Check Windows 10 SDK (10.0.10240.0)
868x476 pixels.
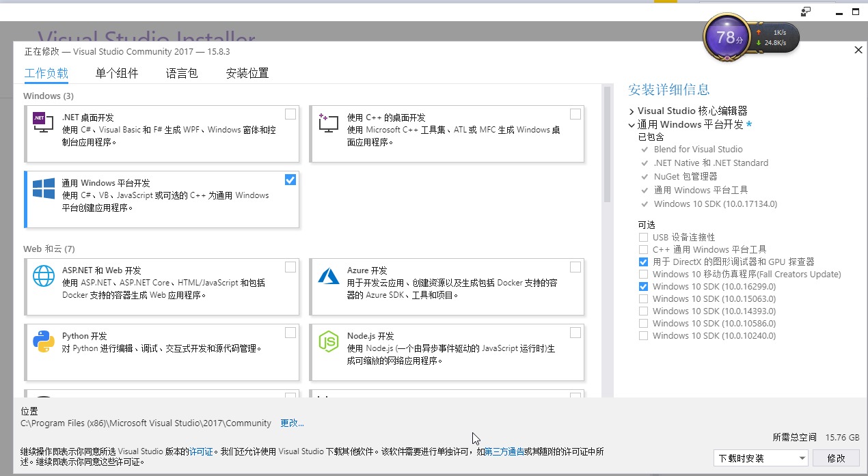click(x=643, y=336)
